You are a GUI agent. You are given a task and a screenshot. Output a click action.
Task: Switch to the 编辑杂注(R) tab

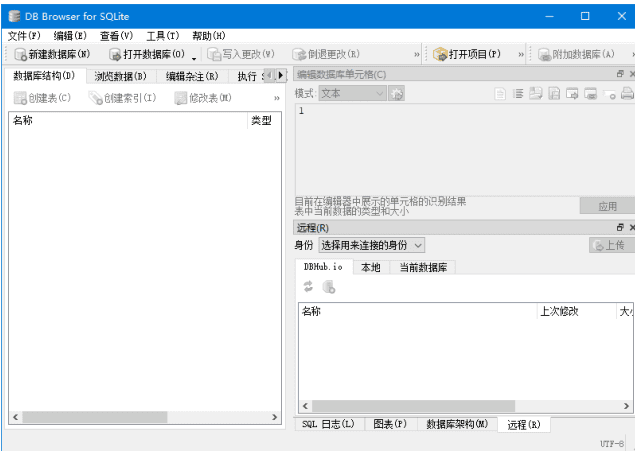click(x=192, y=76)
